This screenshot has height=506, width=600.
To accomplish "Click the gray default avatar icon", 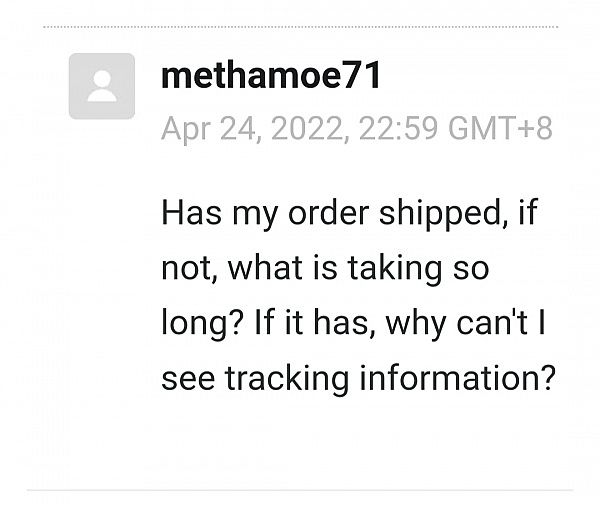I will [102, 86].
